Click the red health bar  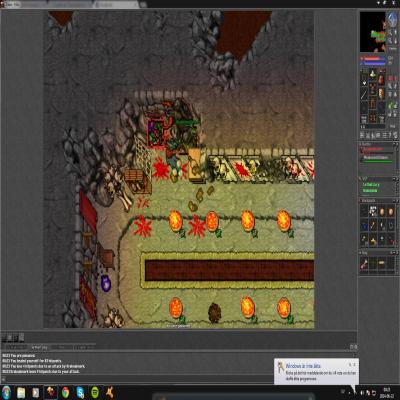(372, 59)
